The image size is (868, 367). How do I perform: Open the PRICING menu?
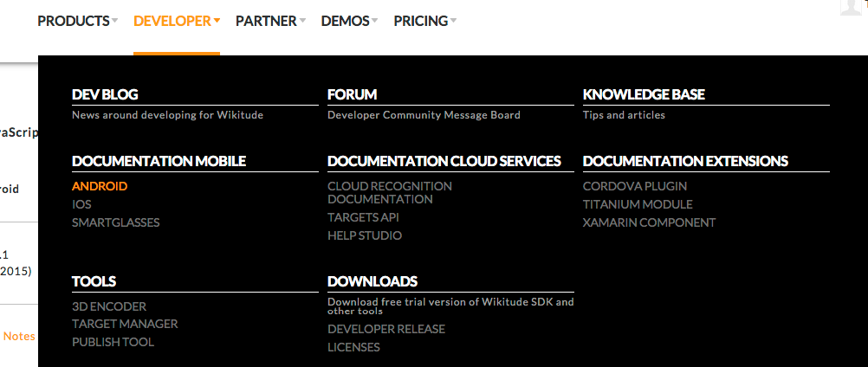[x=421, y=21]
